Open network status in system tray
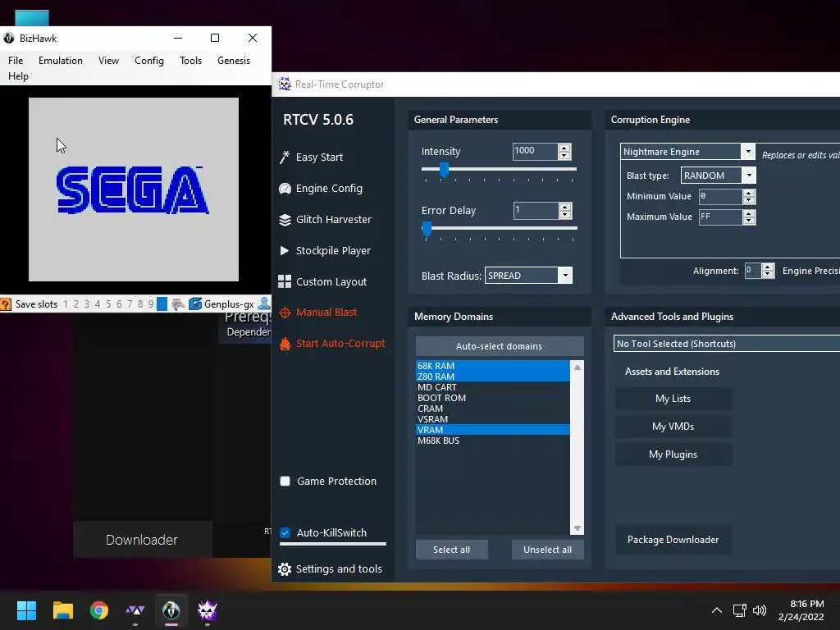Screen dimensions: 840x630 740,610
